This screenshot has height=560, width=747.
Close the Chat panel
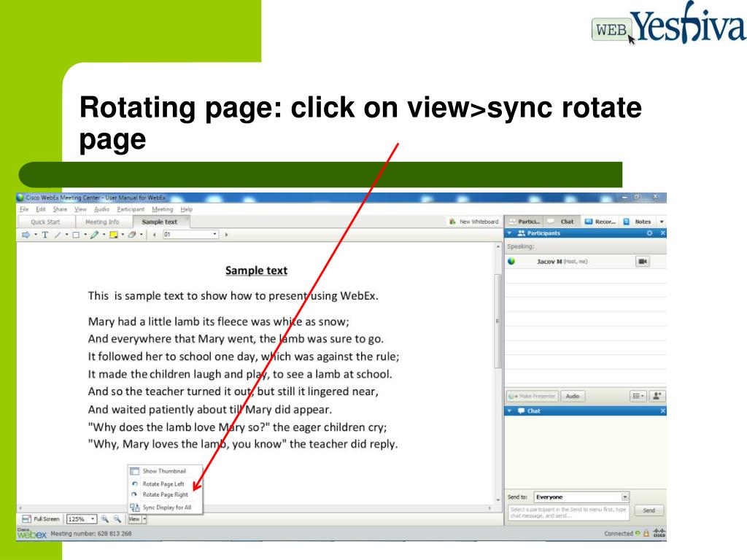[x=662, y=411]
